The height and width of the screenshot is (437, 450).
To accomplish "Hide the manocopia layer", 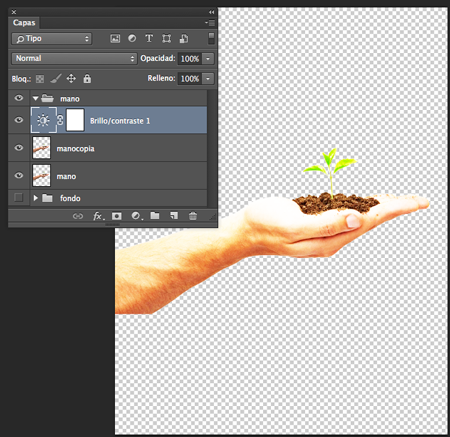I will click(19, 148).
